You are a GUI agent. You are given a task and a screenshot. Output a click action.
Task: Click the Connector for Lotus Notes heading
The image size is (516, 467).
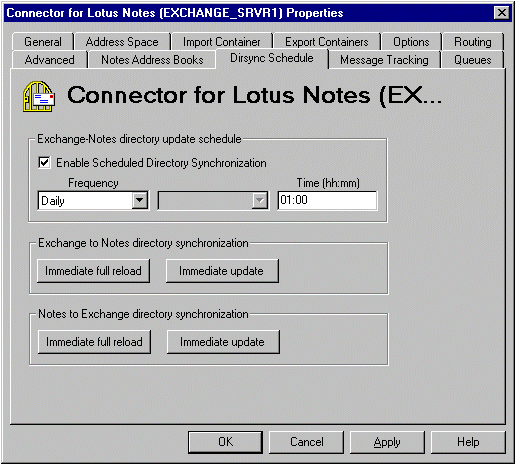pyautogui.click(x=255, y=96)
